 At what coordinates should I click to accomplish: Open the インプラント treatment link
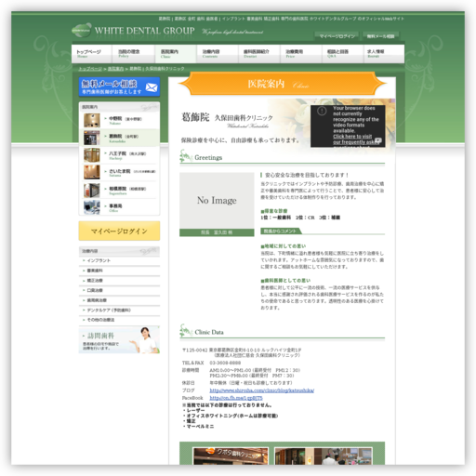[x=119, y=260]
